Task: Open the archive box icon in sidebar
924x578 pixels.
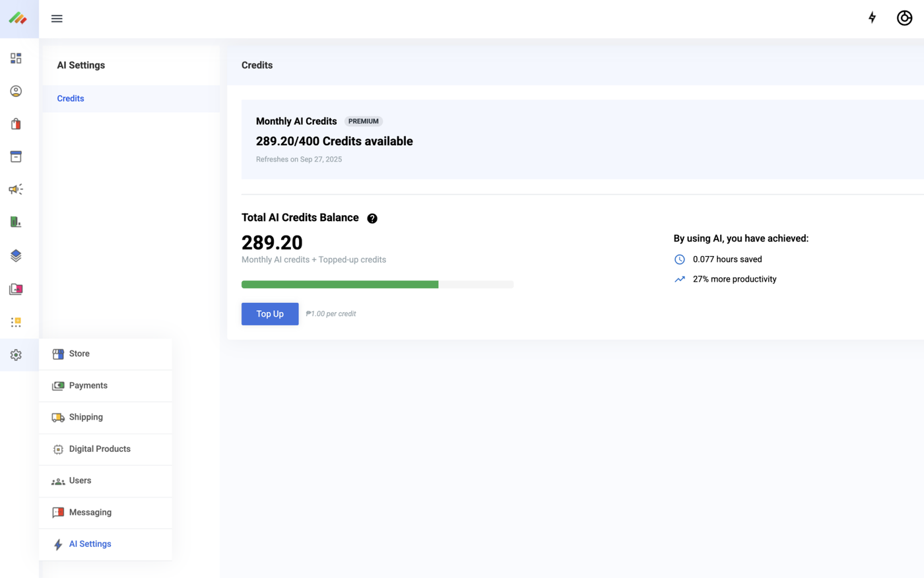Action: pos(16,156)
